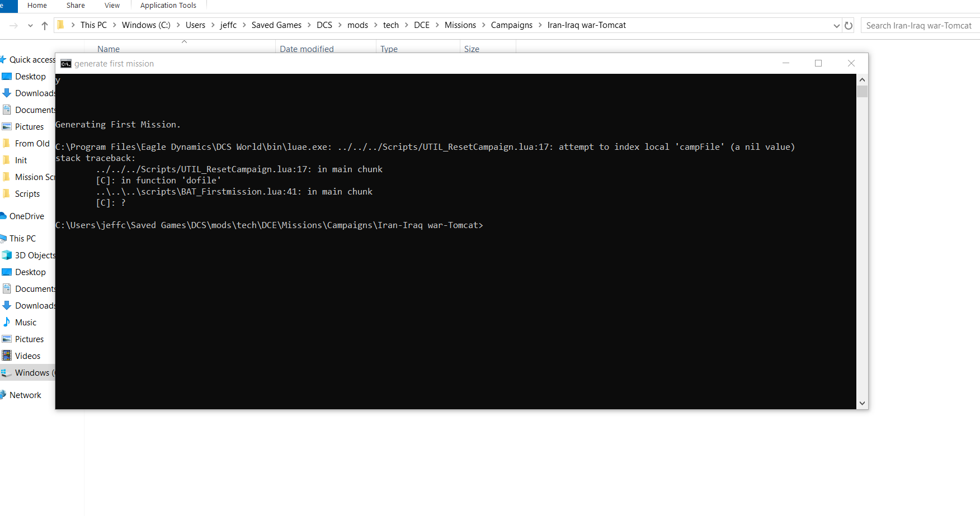Click console scrollbar down arrow
This screenshot has height=516, width=980.
point(862,403)
